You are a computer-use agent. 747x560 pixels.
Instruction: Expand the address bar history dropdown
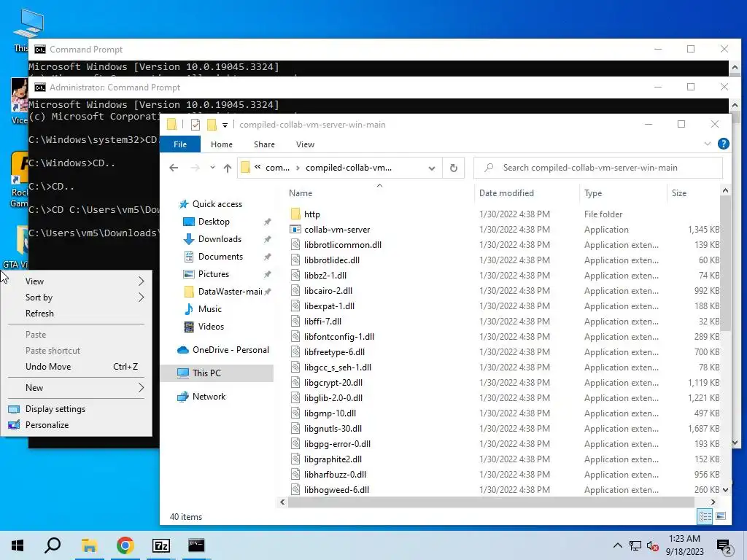click(x=432, y=168)
